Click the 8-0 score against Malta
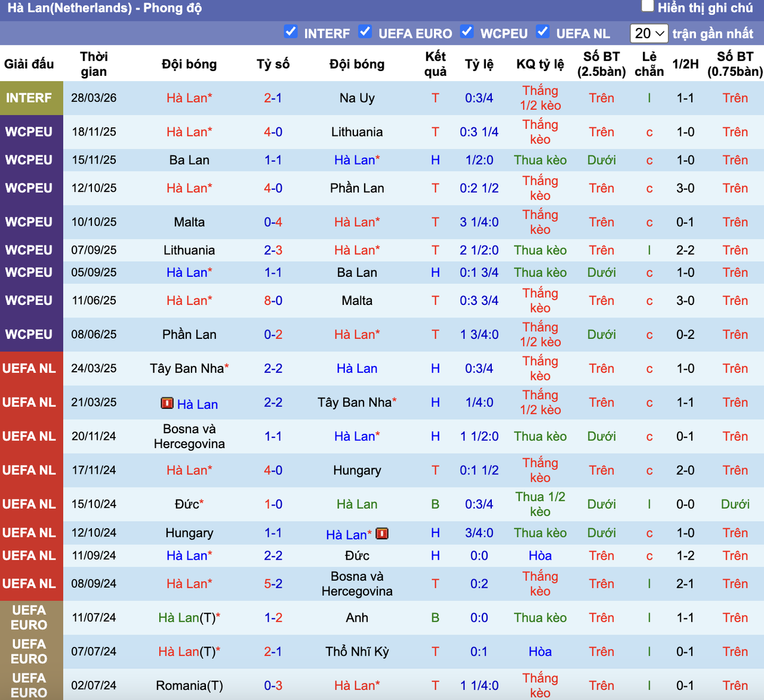The width and height of the screenshot is (764, 700). click(x=273, y=301)
